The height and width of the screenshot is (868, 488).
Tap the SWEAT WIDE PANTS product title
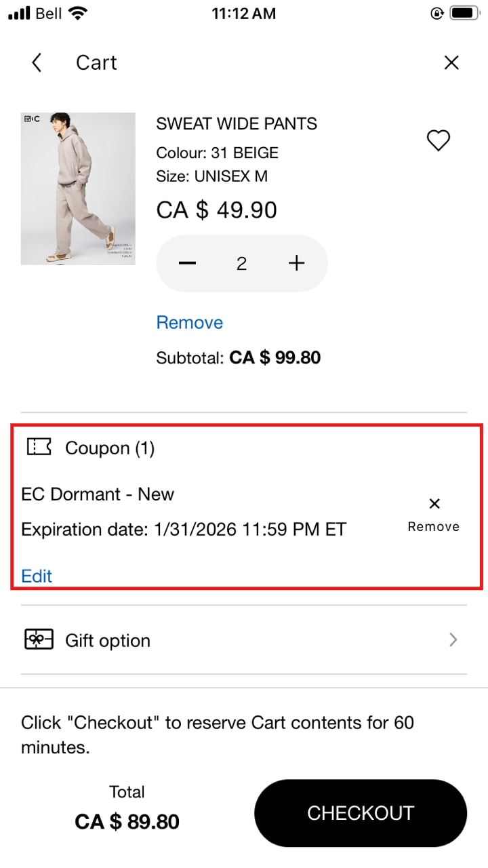coord(237,124)
